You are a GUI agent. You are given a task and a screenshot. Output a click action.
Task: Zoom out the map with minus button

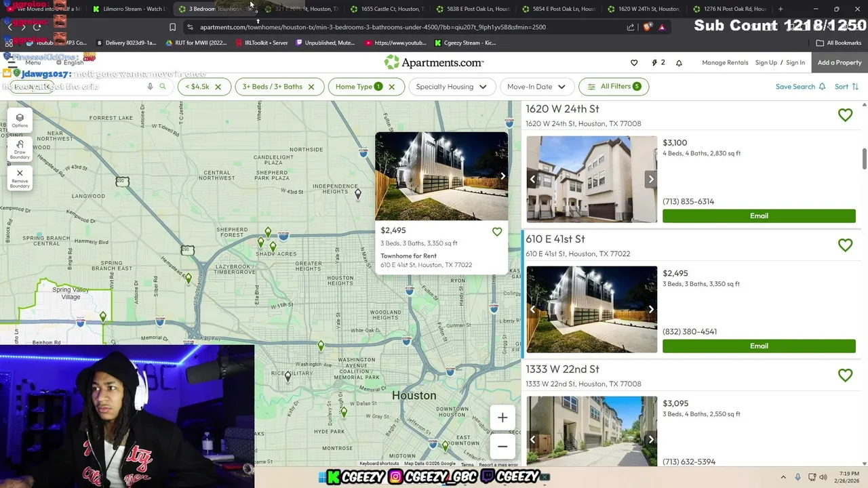tap(502, 447)
